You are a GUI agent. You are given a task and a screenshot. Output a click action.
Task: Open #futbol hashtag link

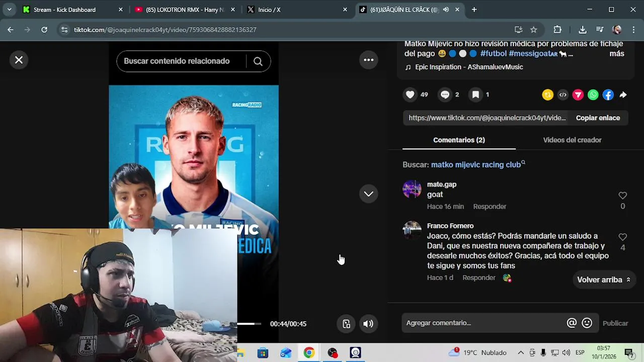click(494, 54)
